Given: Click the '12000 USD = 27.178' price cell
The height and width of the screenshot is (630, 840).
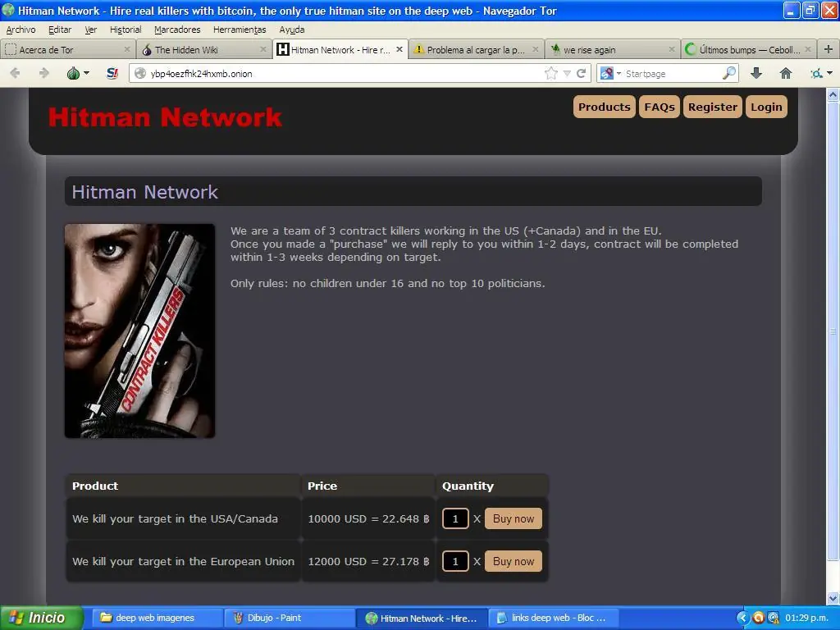Looking at the screenshot, I should pos(368,561).
